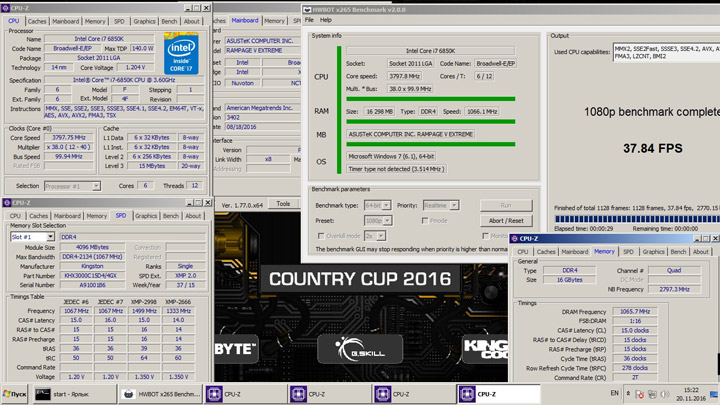Select SPD tab in Memory CPU-Z window

[x=628, y=252]
